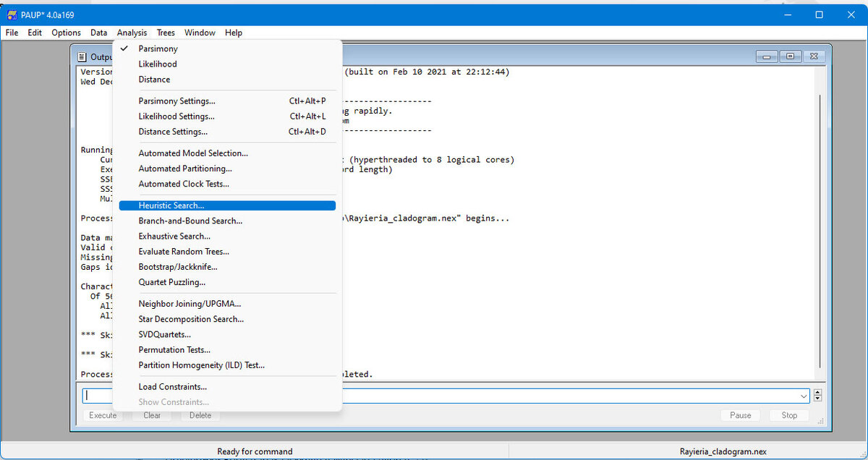Open the Window menu
The height and width of the screenshot is (460, 868).
(x=200, y=33)
